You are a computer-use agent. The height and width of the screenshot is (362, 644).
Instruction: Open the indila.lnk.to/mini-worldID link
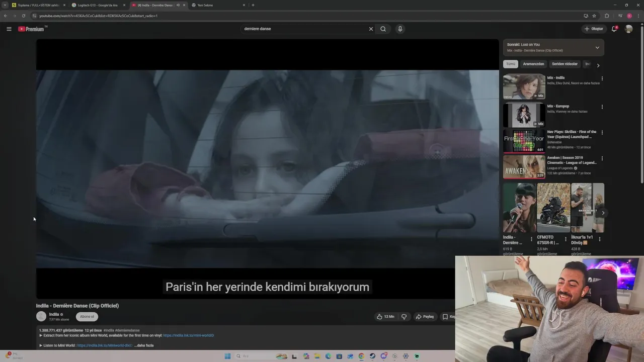coord(188,335)
